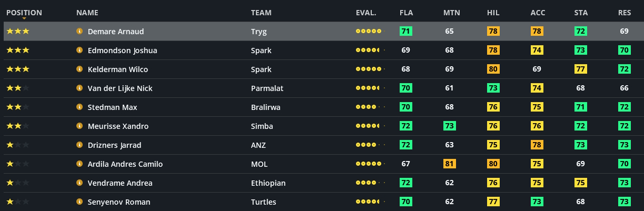Image resolution: width=644 pixels, height=211 pixels.
Task: Select rider name Kelderman Wilco
Action: 117,69
